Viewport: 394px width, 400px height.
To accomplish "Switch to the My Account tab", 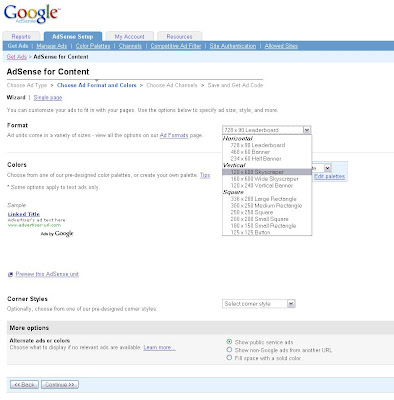I will [130, 37].
